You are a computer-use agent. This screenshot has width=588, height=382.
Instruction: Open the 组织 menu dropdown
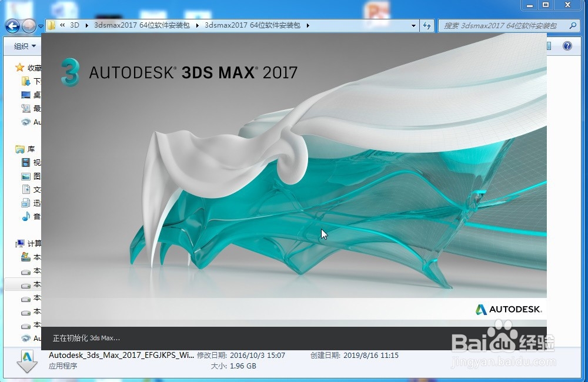click(25, 46)
